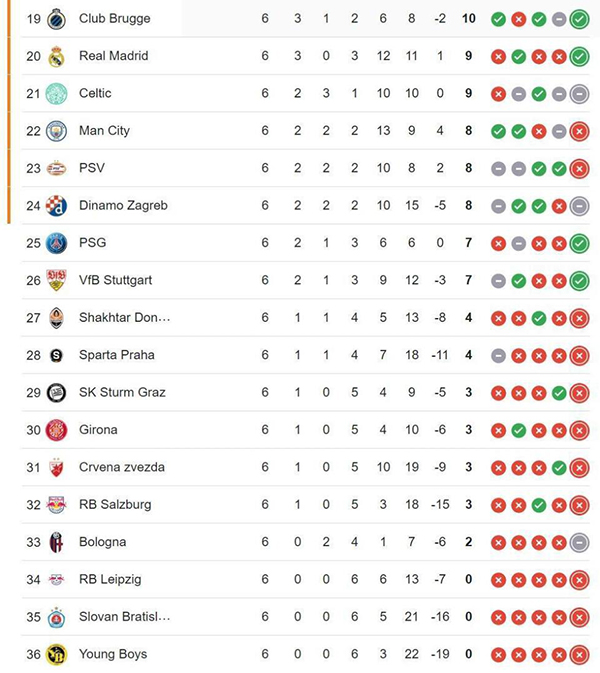The height and width of the screenshot is (673, 600).
Task: Click RB Salzburg team name
Action: (115, 505)
